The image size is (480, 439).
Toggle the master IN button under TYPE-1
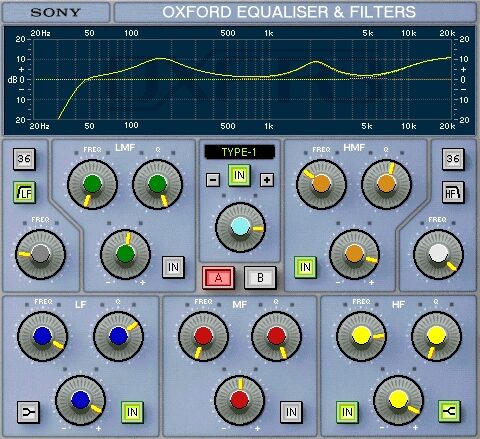coord(239,175)
